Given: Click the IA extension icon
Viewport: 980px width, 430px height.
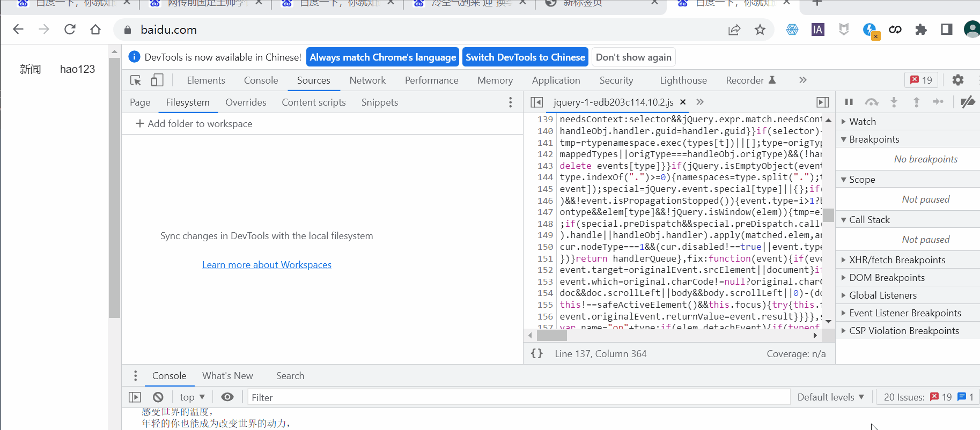Looking at the screenshot, I should coord(818,30).
